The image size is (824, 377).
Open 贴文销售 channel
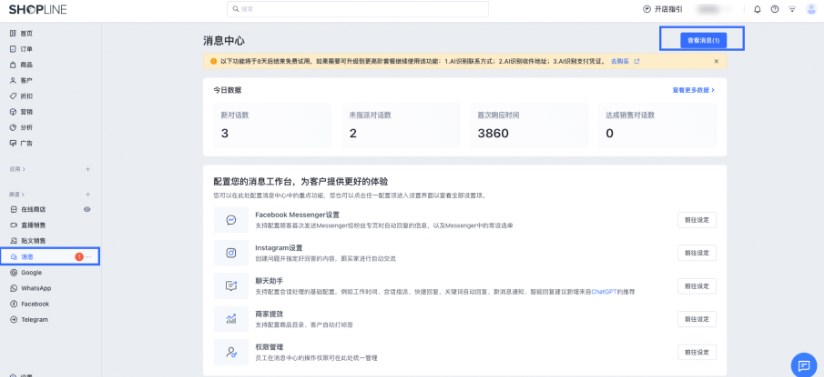(x=28, y=241)
